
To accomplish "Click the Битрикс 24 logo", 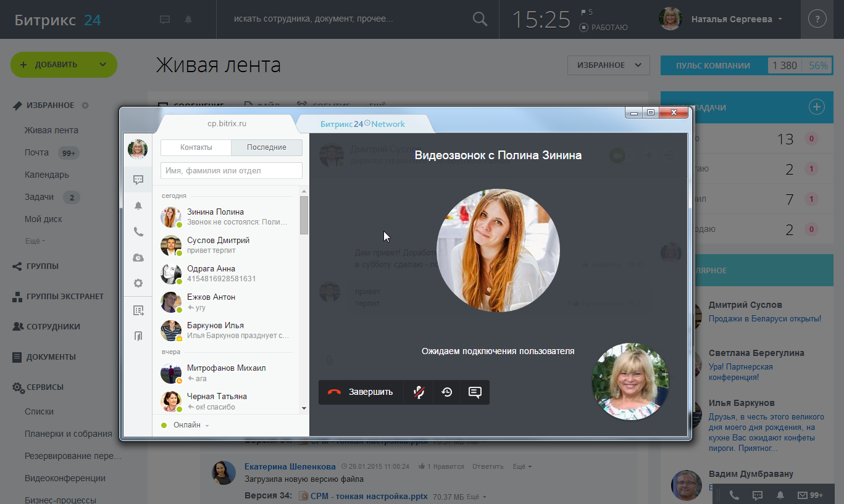I will click(58, 20).
